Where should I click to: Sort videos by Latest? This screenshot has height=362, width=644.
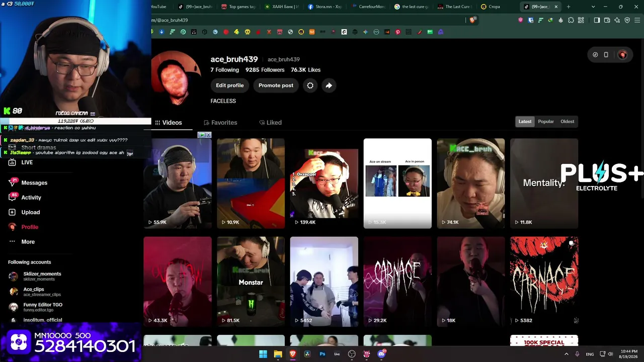pyautogui.click(x=525, y=121)
